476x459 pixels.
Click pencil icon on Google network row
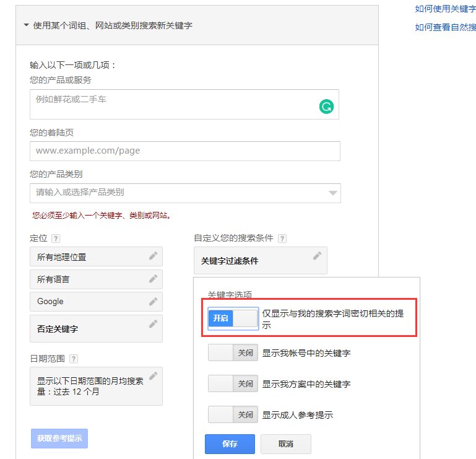[x=154, y=301]
